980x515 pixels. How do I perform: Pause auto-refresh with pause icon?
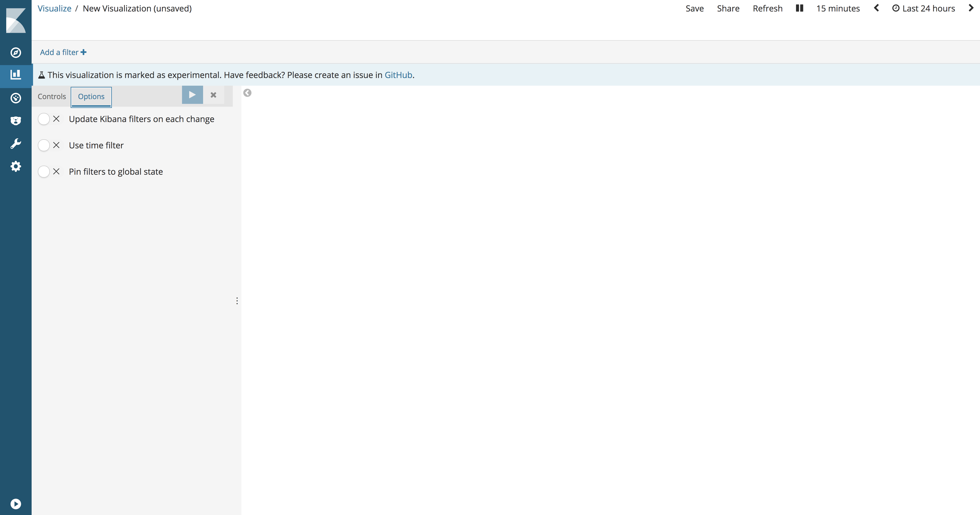coord(799,8)
